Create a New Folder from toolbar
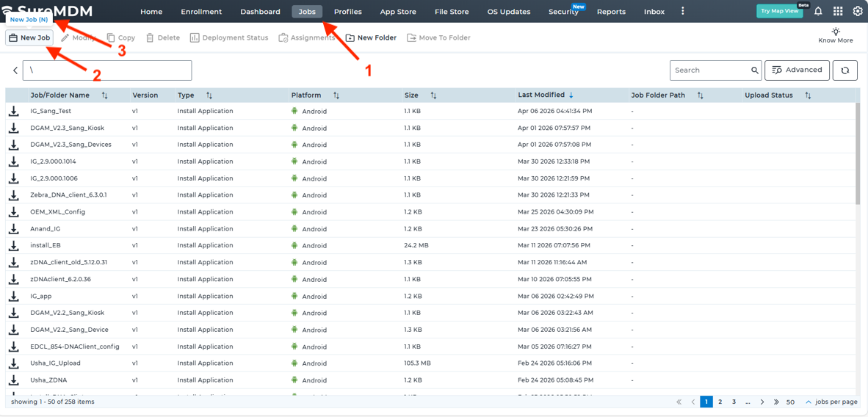The height and width of the screenshot is (417, 868). click(x=371, y=37)
